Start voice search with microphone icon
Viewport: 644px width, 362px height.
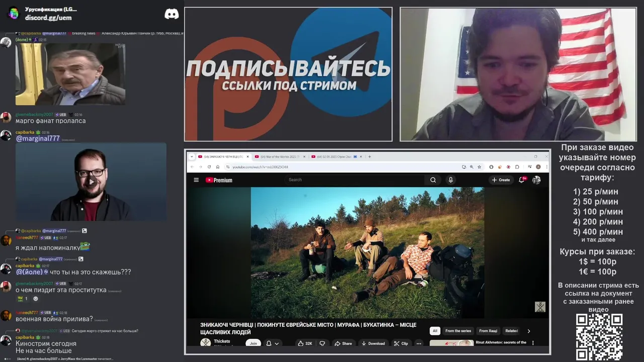(451, 180)
